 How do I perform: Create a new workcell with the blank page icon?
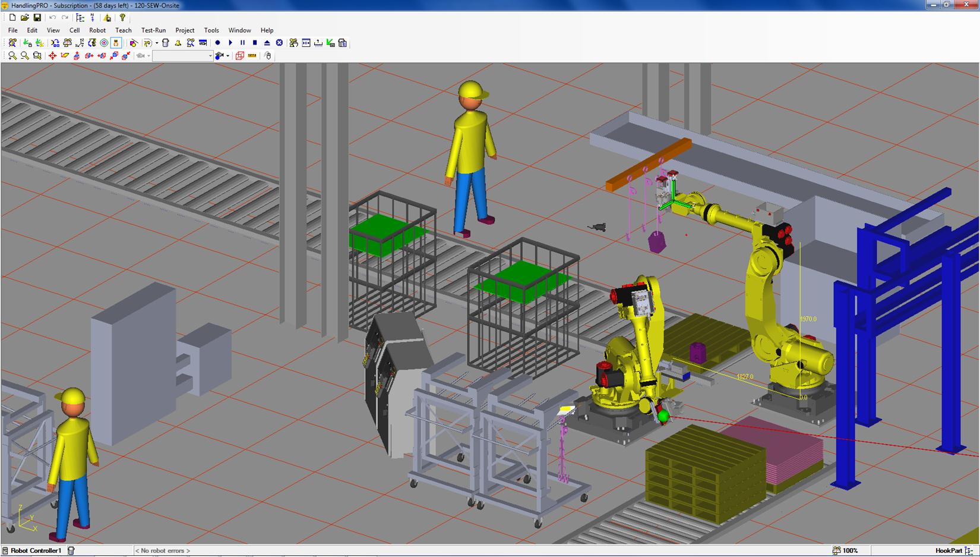[x=12, y=18]
